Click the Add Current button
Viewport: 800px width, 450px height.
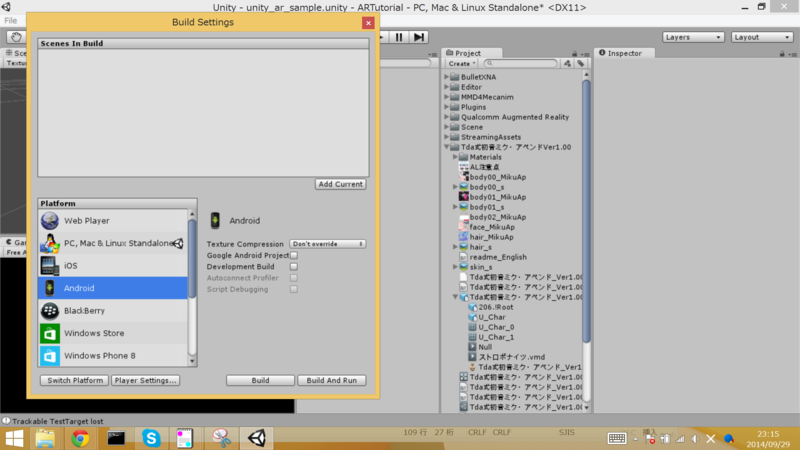point(340,184)
